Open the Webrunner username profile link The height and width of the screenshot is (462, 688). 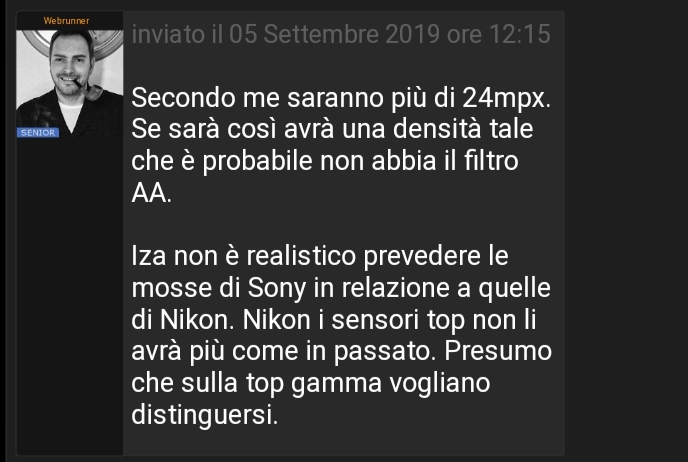[66, 21]
